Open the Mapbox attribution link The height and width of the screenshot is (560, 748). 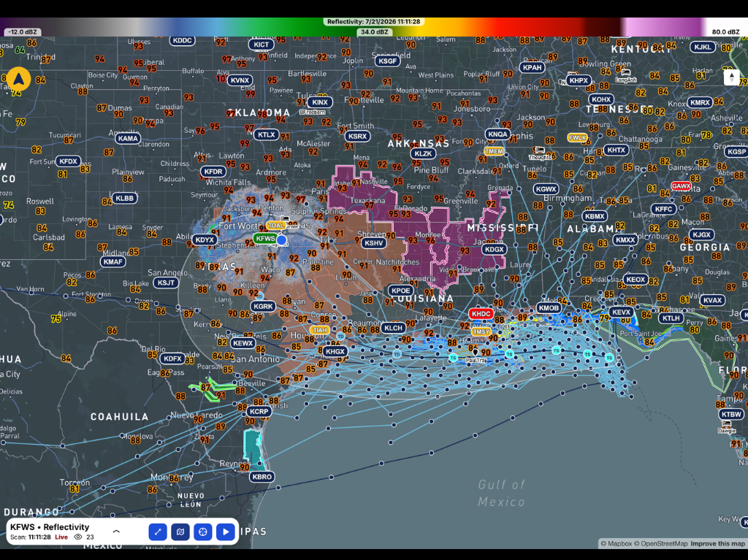pos(616,543)
